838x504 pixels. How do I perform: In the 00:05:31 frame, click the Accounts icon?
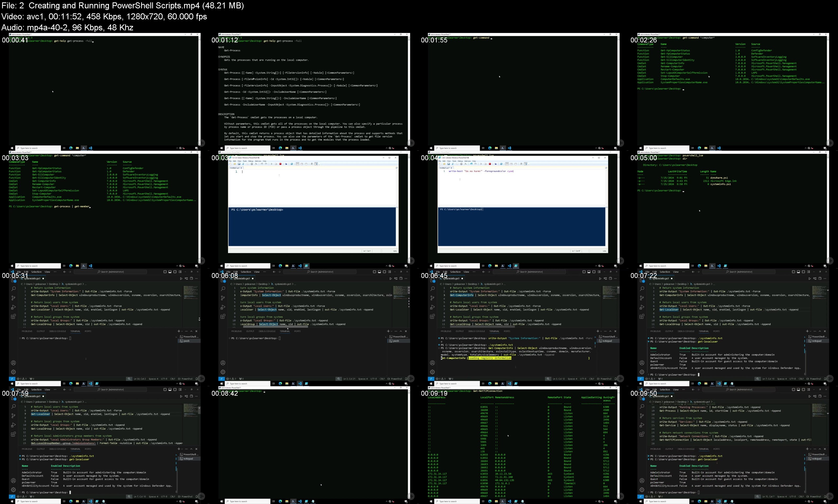point(13,363)
